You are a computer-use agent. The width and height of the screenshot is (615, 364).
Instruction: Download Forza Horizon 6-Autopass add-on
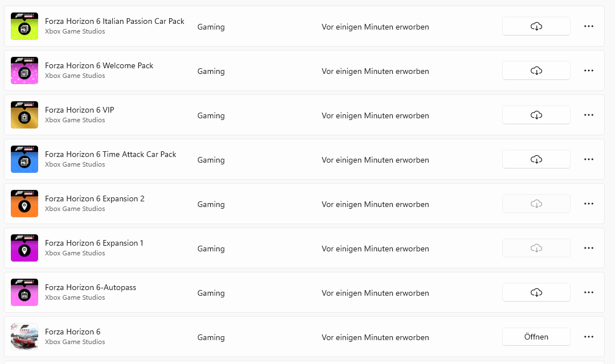(536, 292)
